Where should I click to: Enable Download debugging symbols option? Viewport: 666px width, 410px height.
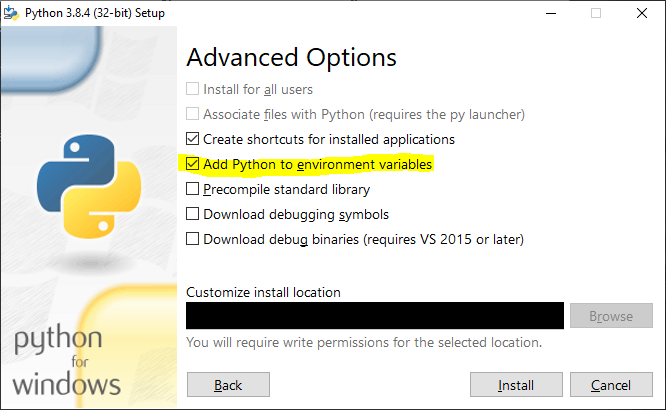tap(192, 214)
